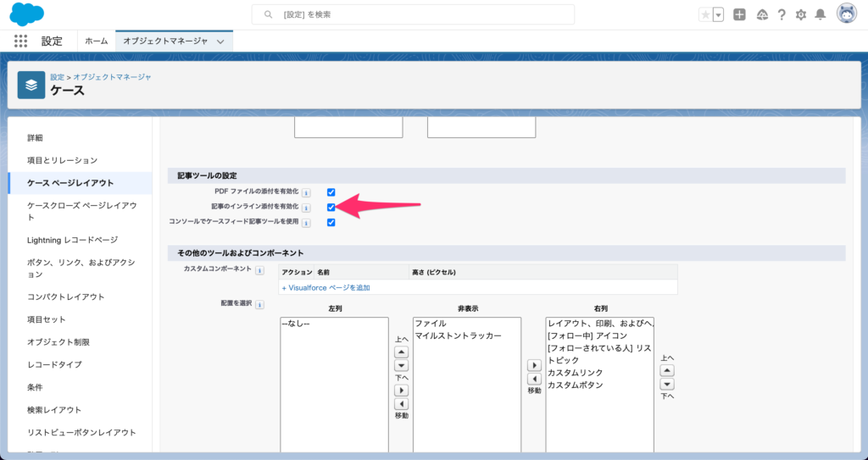
Task: Open the App Launcher grid icon
Action: pyautogui.click(x=20, y=41)
